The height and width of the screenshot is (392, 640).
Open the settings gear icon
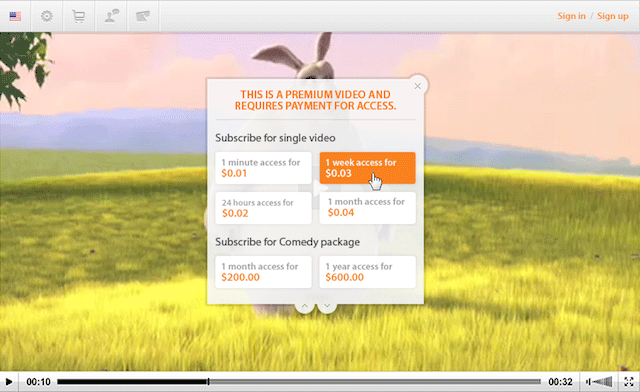pos(47,16)
